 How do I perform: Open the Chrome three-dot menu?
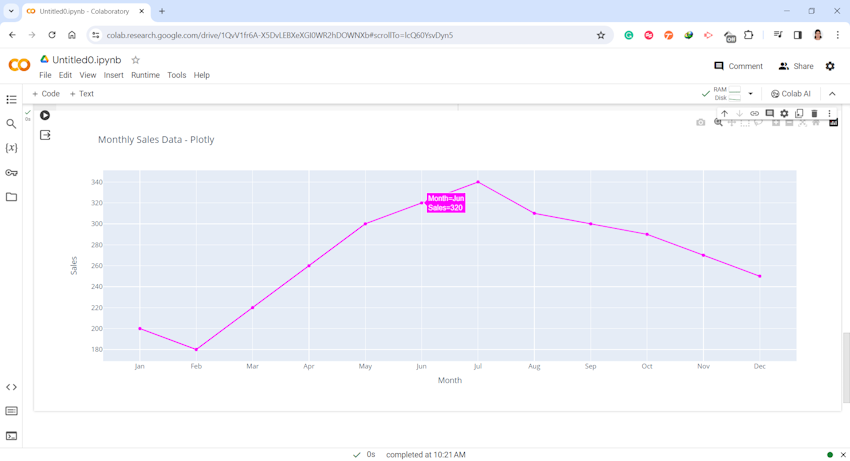[x=838, y=35]
